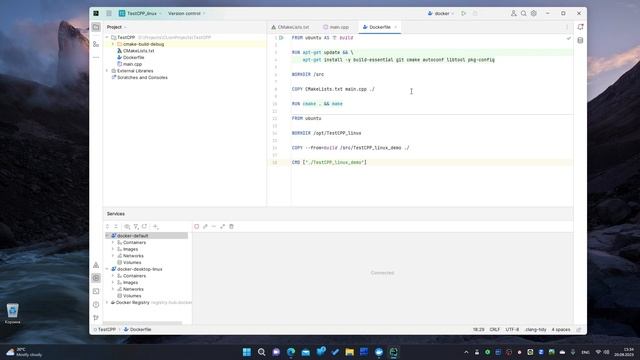640x360 pixels.
Task: Expand Images under docker-desktop-linux
Action: 113,282
